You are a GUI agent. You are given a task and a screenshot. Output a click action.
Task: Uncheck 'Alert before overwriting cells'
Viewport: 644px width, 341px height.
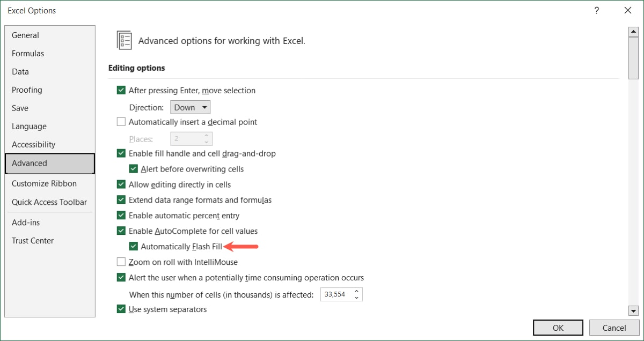pyautogui.click(x=133, y=168)
